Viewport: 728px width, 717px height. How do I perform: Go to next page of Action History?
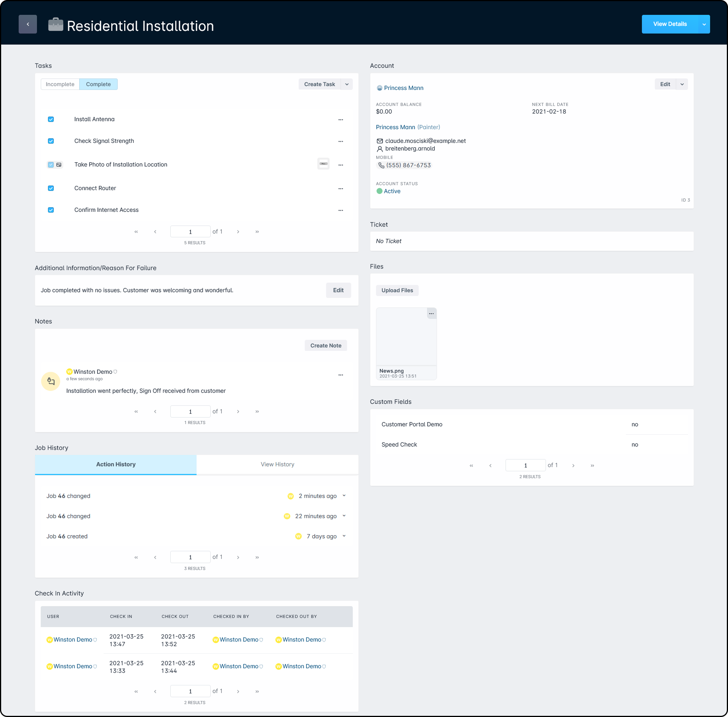(238, 557)
